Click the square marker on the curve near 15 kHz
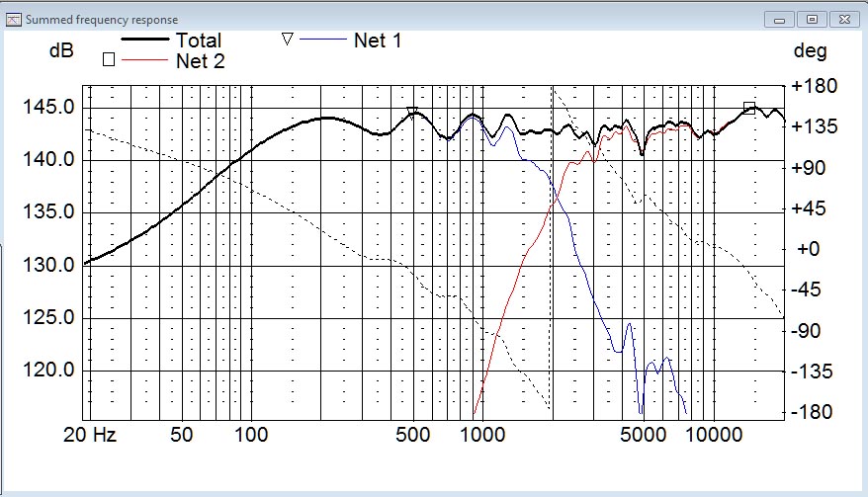 click(749, 108)
